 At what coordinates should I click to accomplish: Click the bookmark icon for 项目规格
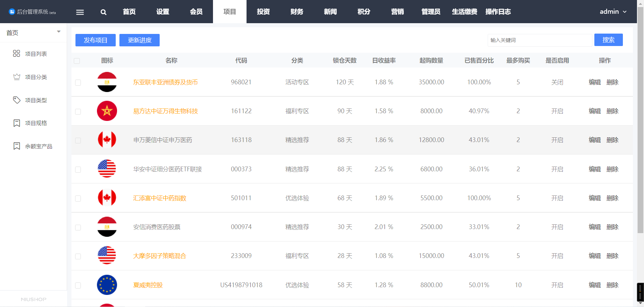(16, 123)
